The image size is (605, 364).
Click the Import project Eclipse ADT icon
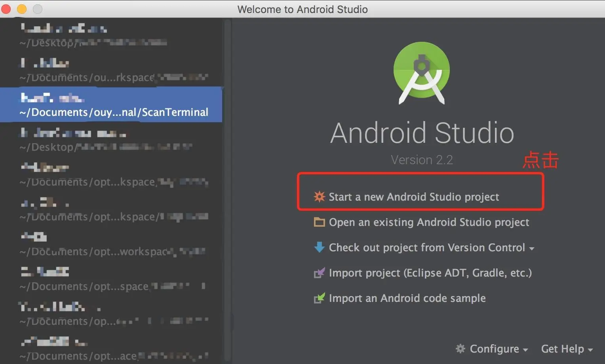[x=319, y=273]
